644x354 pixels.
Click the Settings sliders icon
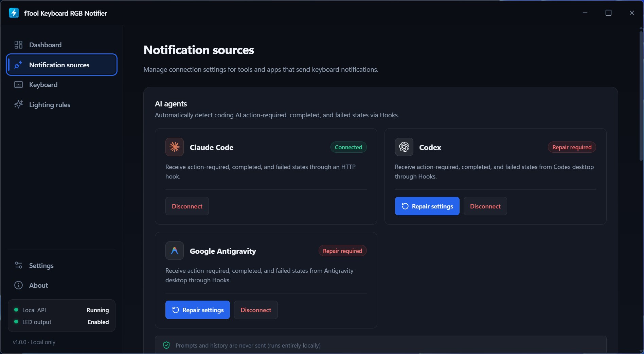pyautogui.click(x=18, y=265)
